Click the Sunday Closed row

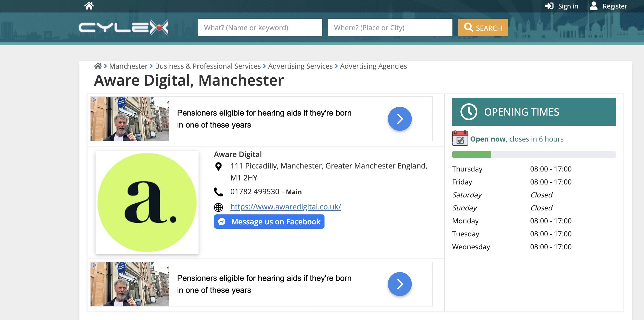coord(534,208)
